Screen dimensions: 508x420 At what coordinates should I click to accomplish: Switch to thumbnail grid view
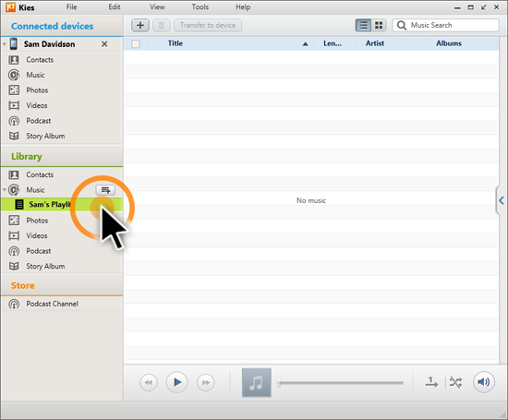(x=379, y=25)
